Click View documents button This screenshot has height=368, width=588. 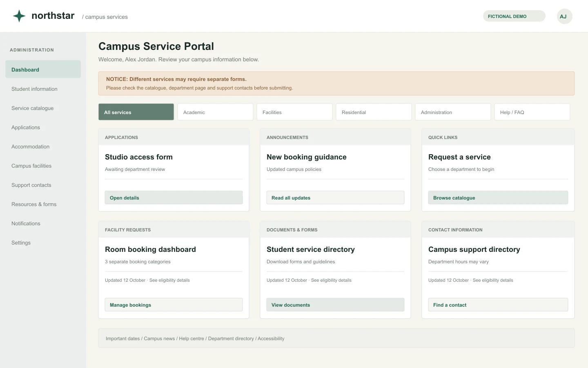tap(335, 305)
